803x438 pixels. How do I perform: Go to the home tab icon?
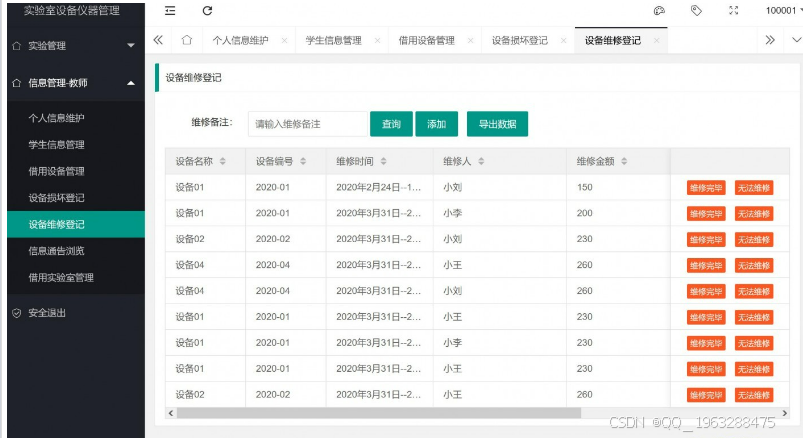click(x=187, y=40)
